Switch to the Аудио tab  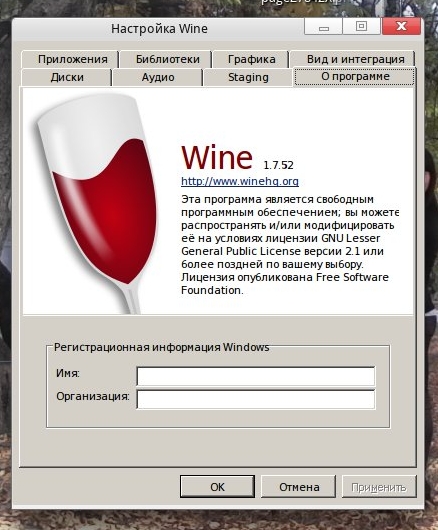157,77
